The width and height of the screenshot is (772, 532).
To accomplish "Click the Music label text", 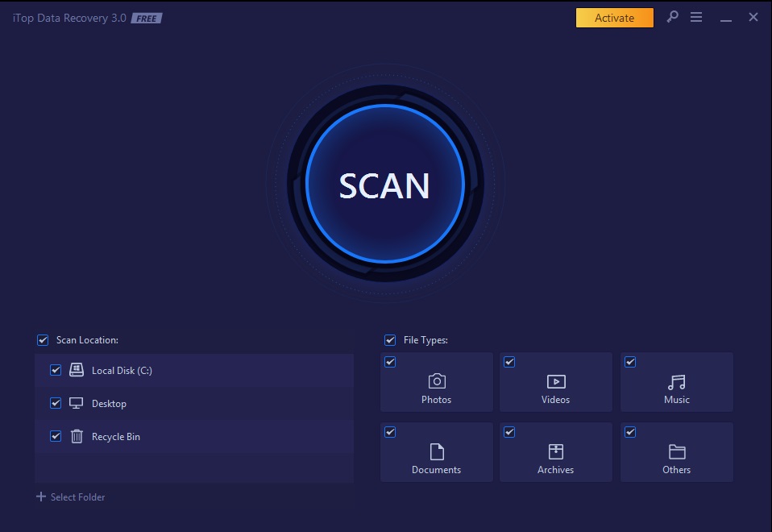I will pos(676,400).
